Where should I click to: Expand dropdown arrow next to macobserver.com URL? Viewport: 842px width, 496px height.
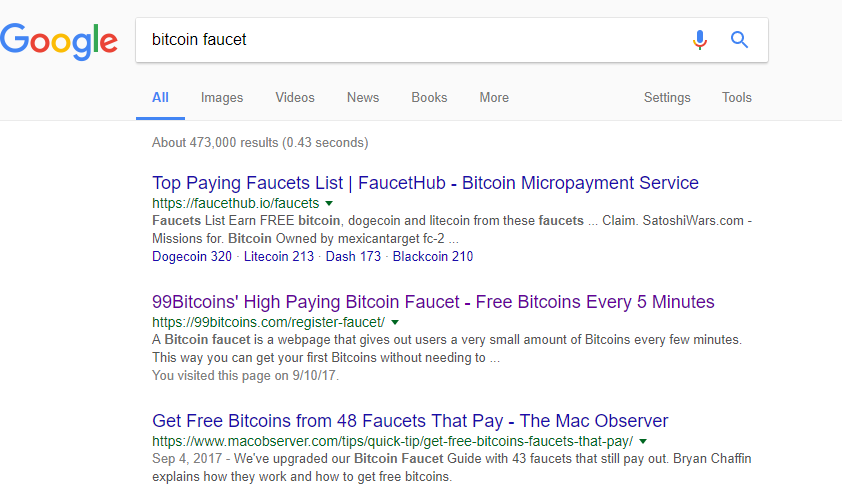pyautogui.click(x=643, y=441)
